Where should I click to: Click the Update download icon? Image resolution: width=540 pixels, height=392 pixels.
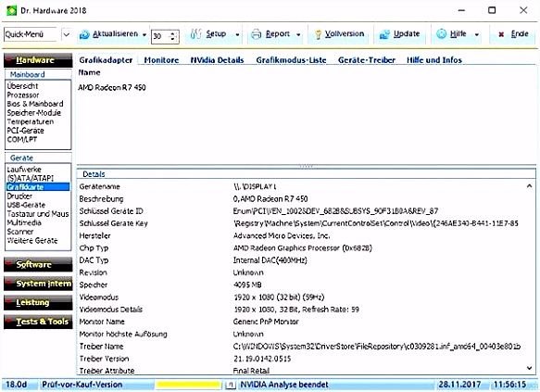384,34
